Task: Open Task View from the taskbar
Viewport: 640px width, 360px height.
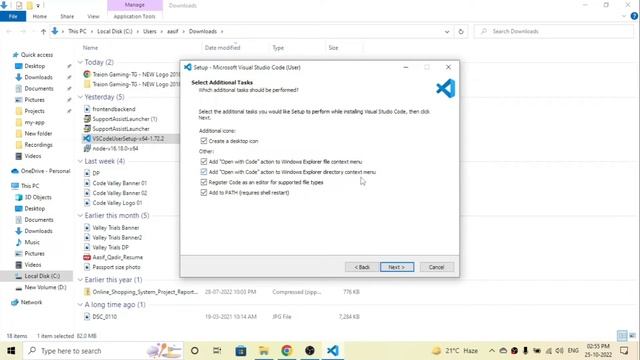Action: (x=217, y=351)
